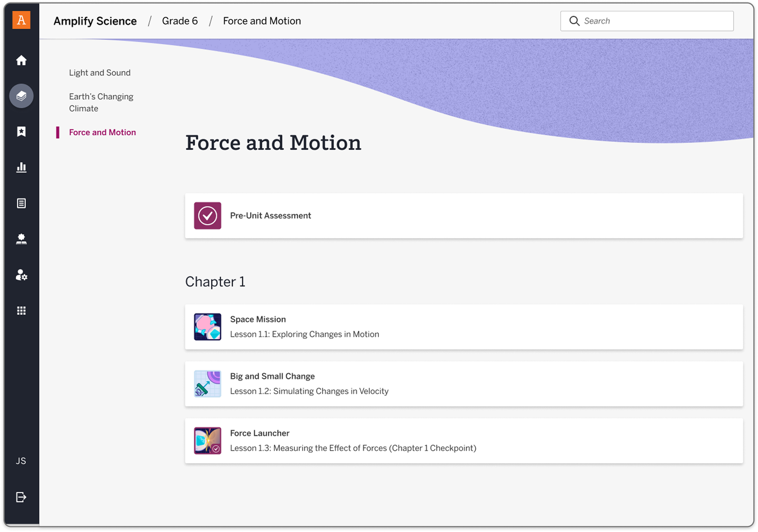Image resolution: width=758 pixels, height=532 pixels.
Task: Click the Chapter 1 heading
Action: pyautogui.click(x=215, y=282)
